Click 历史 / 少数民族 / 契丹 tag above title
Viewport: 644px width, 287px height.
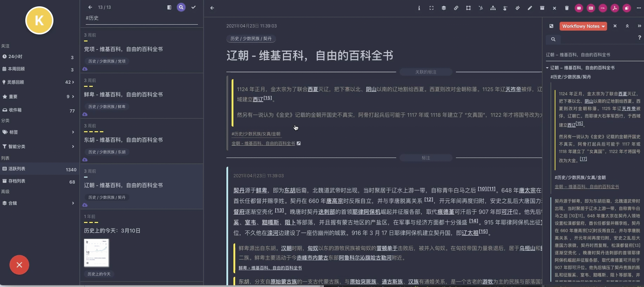coord(251,39)
